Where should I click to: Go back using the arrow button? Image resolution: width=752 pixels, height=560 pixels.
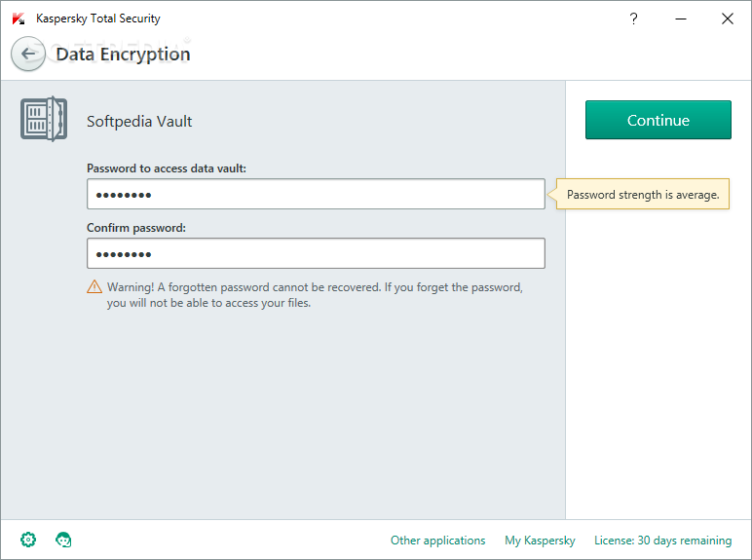click(x=28, y=54)
